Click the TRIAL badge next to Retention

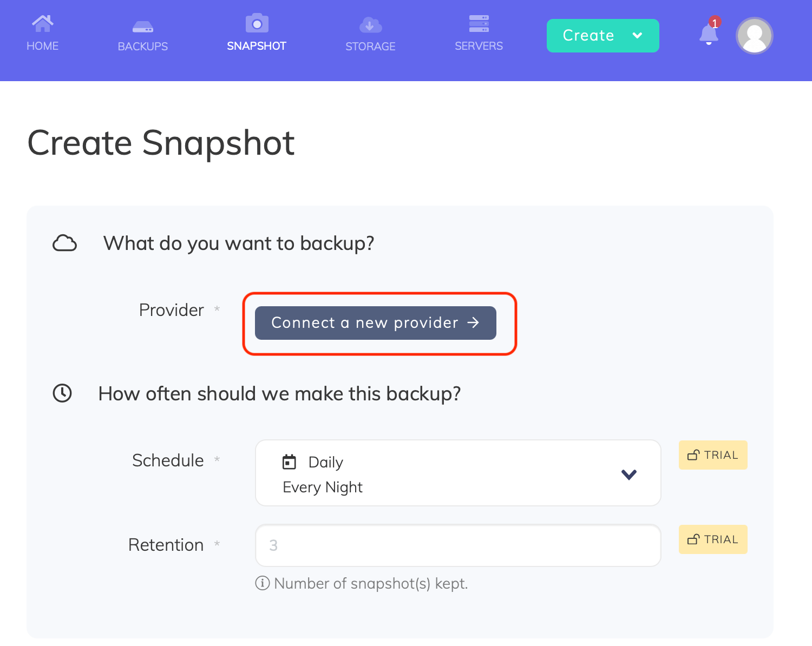712,539
